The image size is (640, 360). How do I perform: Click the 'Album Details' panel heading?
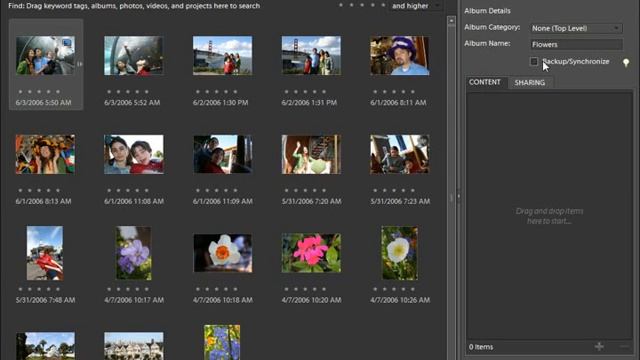tap(487, 11)
